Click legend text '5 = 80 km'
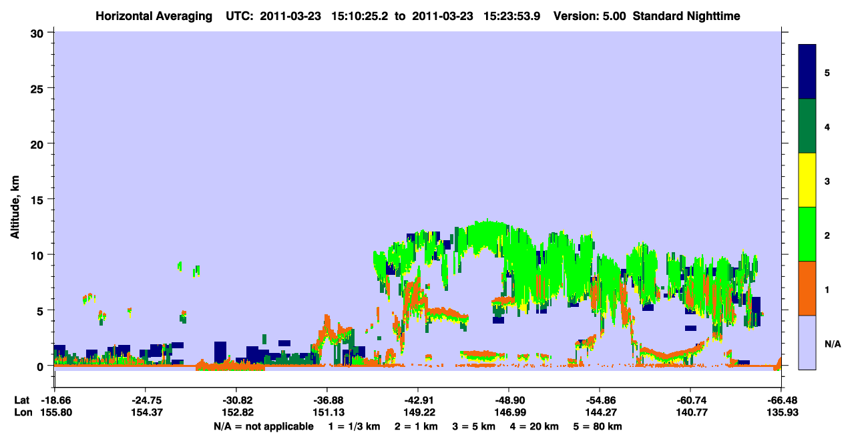This screenshot has height=445, width=868. tap(598, 426)
